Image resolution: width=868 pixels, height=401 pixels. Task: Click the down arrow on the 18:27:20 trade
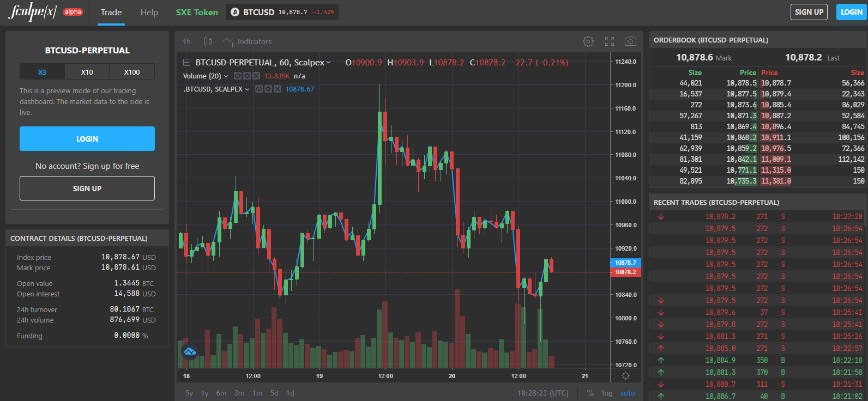(661, 217)
